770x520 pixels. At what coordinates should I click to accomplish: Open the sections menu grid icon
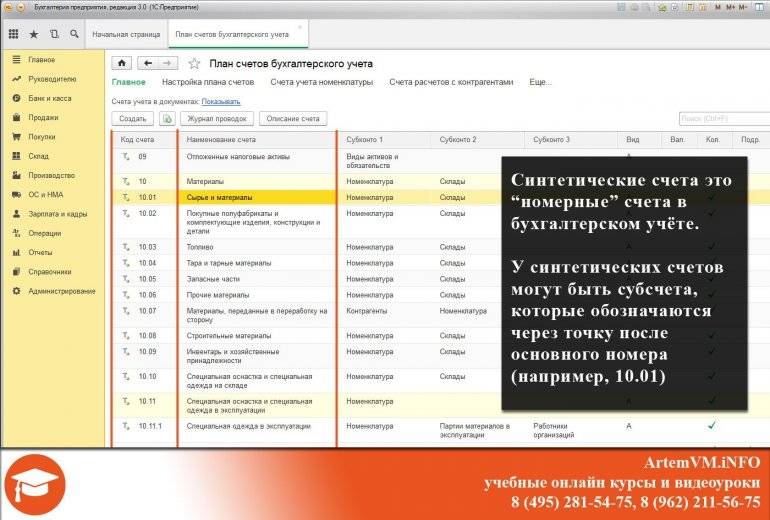[13, 34]
